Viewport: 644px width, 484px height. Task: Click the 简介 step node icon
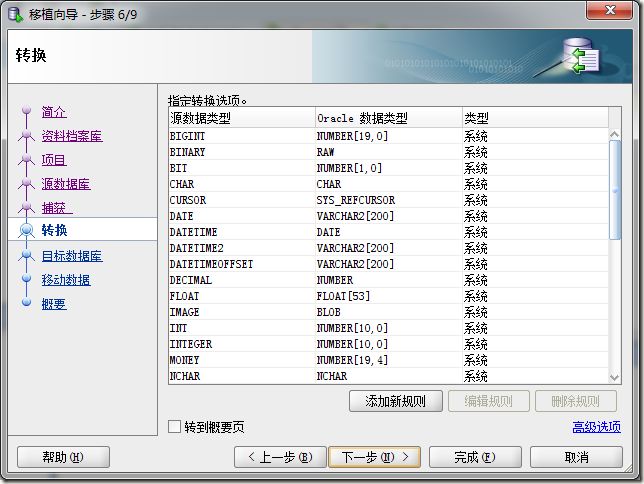tap(27, 110)
